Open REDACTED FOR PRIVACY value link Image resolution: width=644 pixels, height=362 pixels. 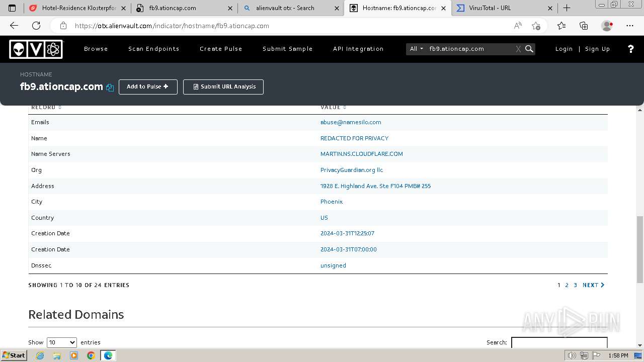click(x=355, y=138)
